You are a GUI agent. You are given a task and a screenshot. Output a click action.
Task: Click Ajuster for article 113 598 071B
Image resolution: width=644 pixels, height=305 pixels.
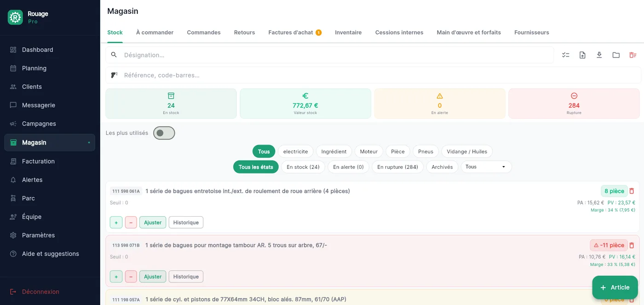tap(153, 276)
